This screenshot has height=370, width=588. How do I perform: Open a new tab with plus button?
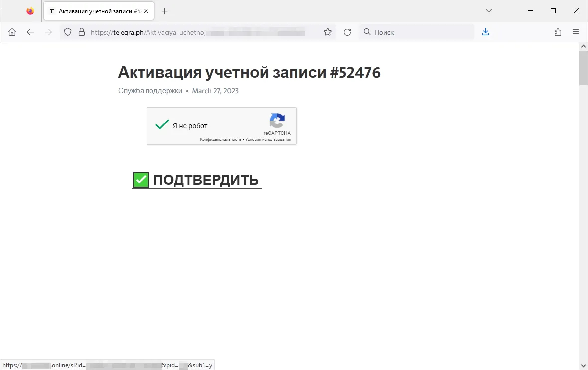pyautogui.click(x=165, y=11)
